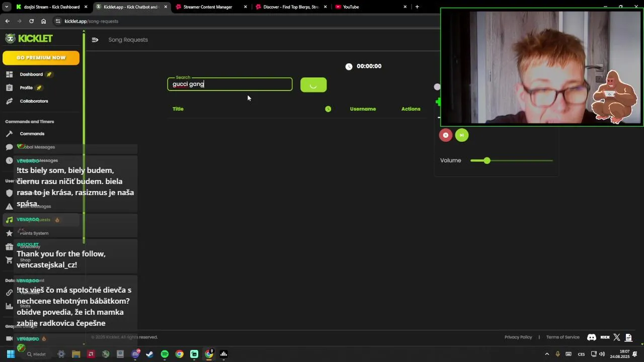Open File Explorer from the taskbar
The image size is (644, 362).
click(76, 354)
